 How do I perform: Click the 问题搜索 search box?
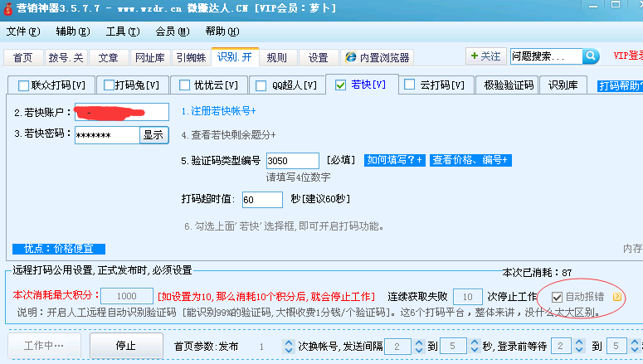click(546, 56)
